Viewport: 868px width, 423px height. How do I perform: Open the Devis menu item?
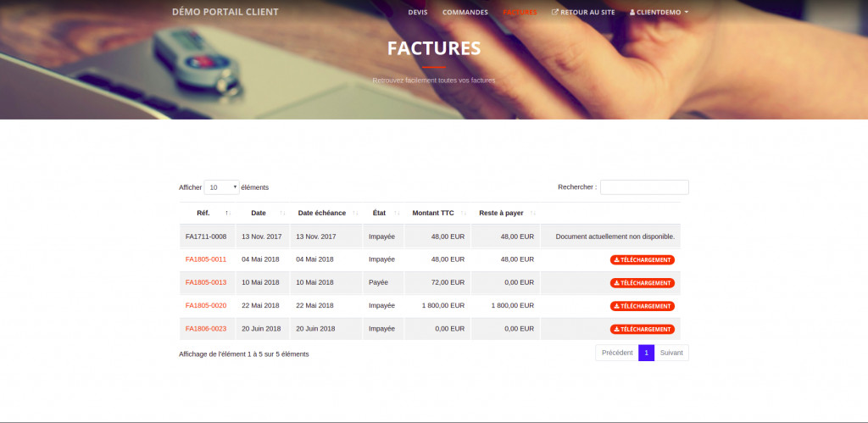click(417, 12)
